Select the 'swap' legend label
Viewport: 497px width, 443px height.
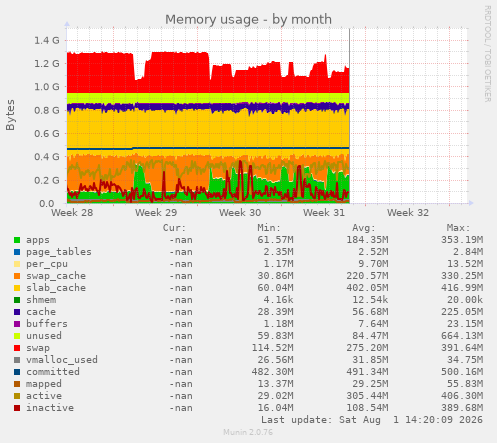click(38, 348)
